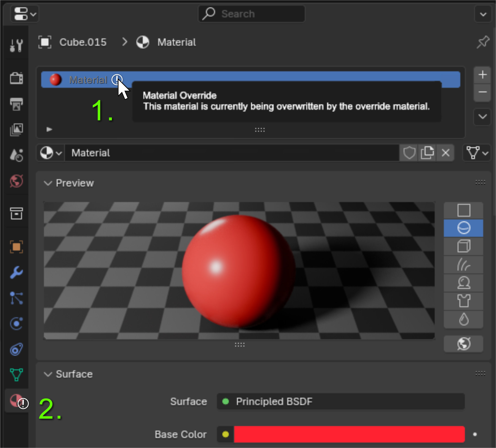Collapse the Preview panel
The image size is (496, 448).
coord(48,183)
